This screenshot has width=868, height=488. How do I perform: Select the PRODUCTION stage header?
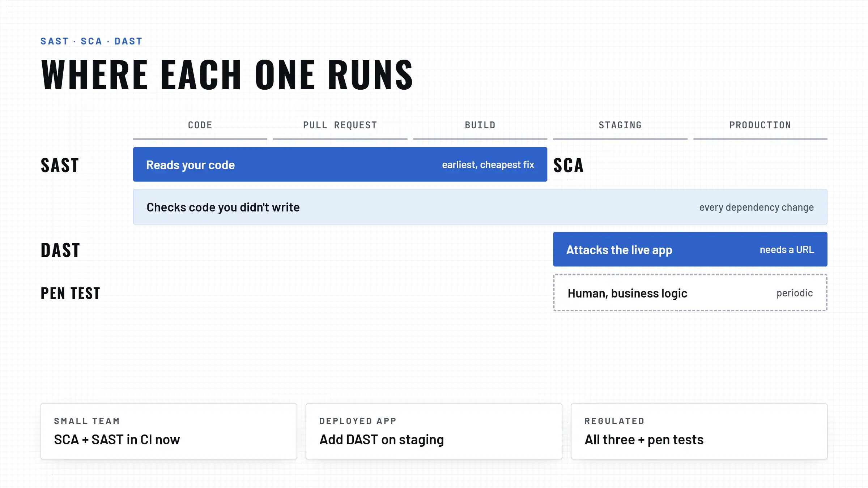760,125
